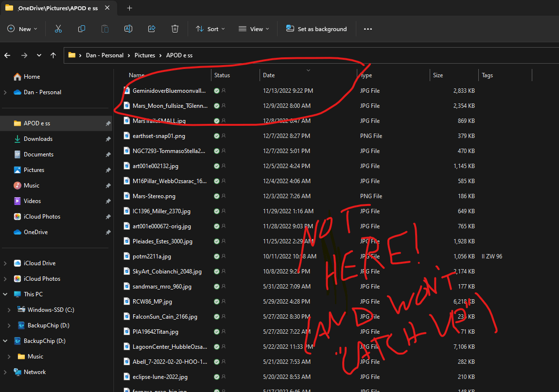
Task: Select file IC1396_Miller_2370.jpg
Action: (161, 211)
